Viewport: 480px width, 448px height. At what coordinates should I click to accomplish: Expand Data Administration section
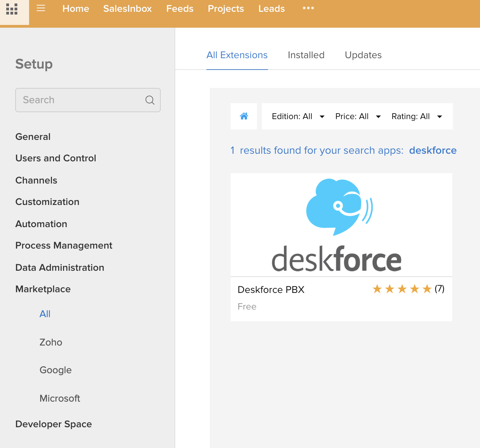[x=60, y=268]
